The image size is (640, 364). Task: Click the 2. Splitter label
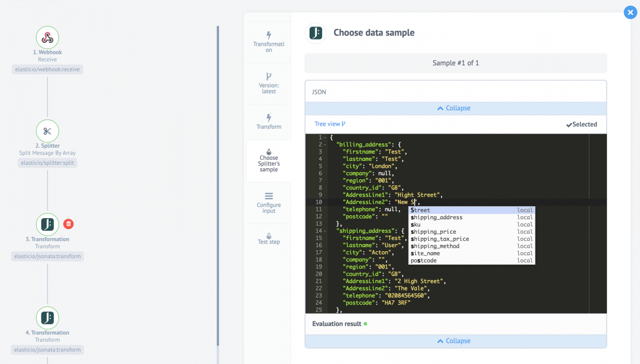pyautogui.click(x=47, y=146)
